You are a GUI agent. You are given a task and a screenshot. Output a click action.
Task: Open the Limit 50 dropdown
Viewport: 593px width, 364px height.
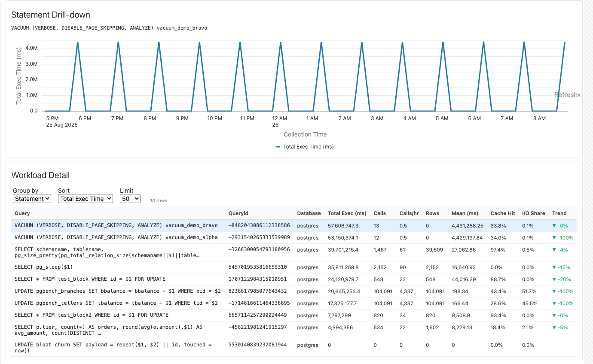point(130,199)
